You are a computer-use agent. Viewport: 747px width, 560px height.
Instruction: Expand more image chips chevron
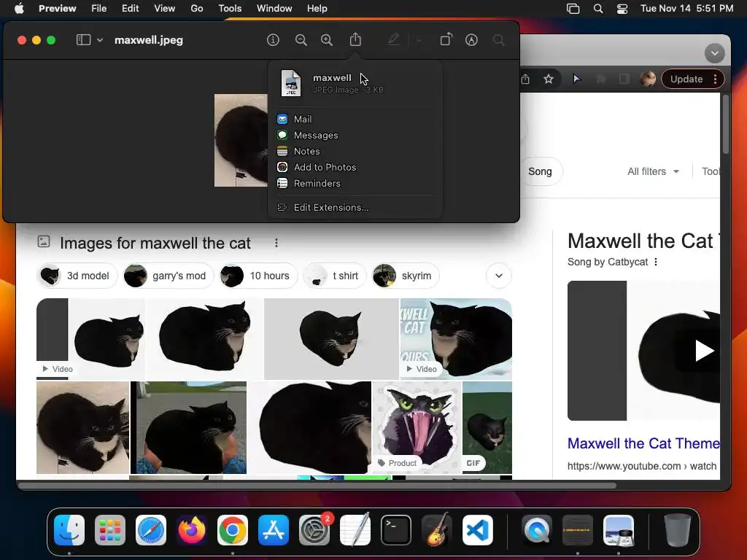coord(499,276)
